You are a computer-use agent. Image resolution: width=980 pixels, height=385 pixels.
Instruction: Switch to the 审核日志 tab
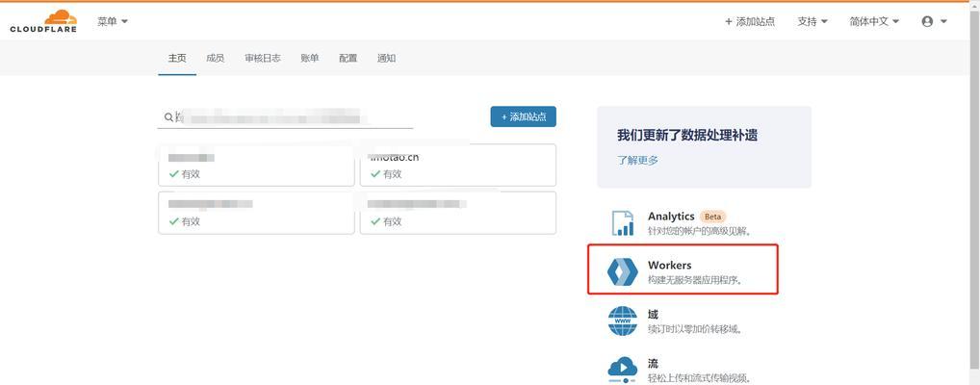coord(263,58)
